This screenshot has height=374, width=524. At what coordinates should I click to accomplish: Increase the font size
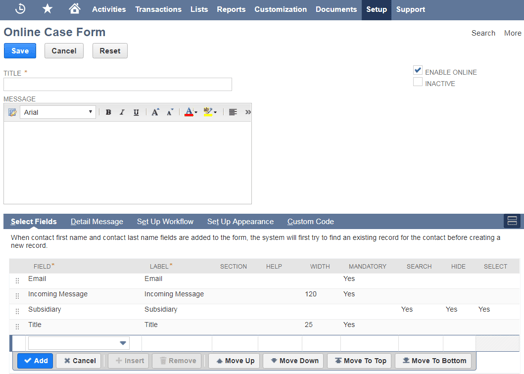[155, 112]
